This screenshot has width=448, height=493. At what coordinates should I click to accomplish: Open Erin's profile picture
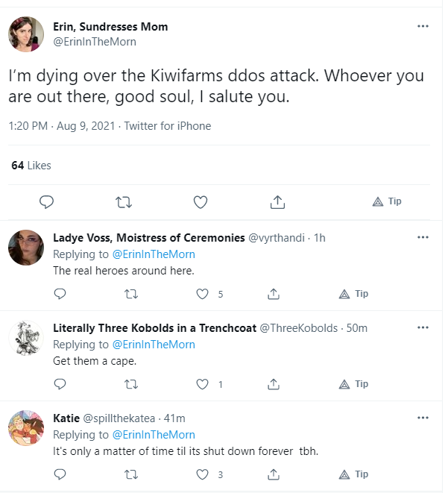tap(25, 34)
